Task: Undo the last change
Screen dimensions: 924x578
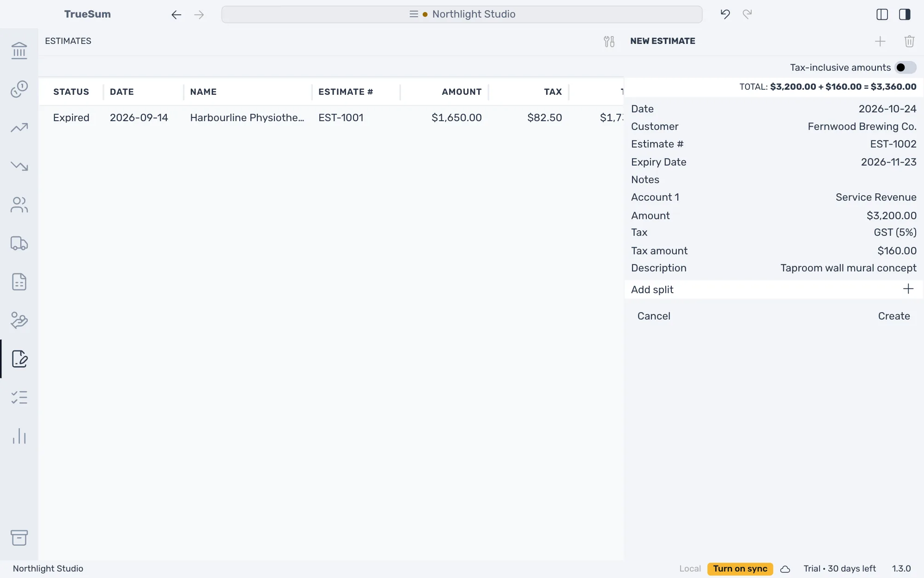Action: coord(725,14)
